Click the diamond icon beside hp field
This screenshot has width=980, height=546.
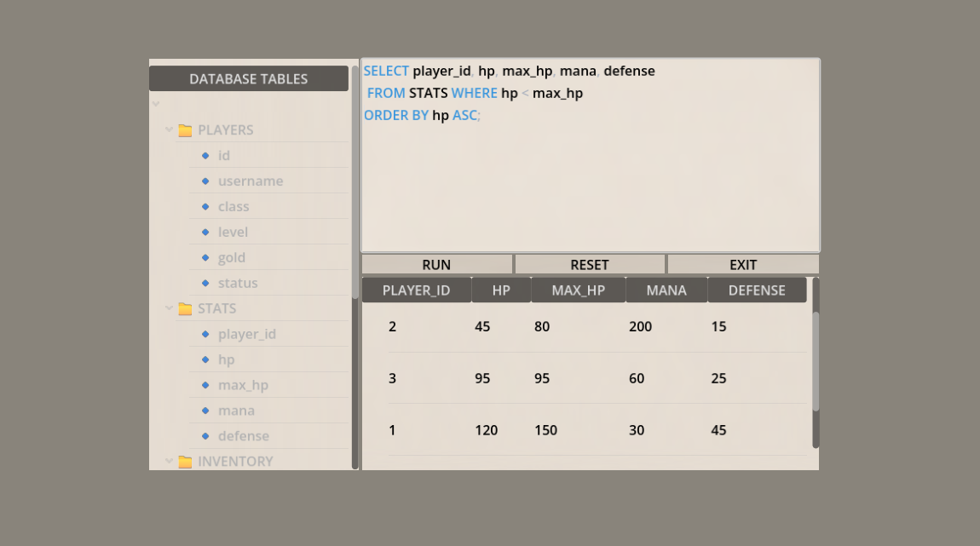(205, 359)
